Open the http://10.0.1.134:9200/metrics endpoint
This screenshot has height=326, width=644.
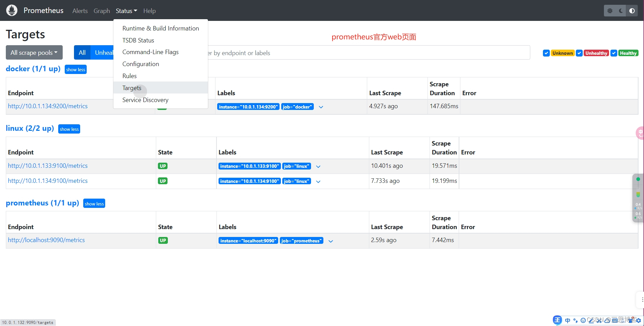click(x=48, y=106)
